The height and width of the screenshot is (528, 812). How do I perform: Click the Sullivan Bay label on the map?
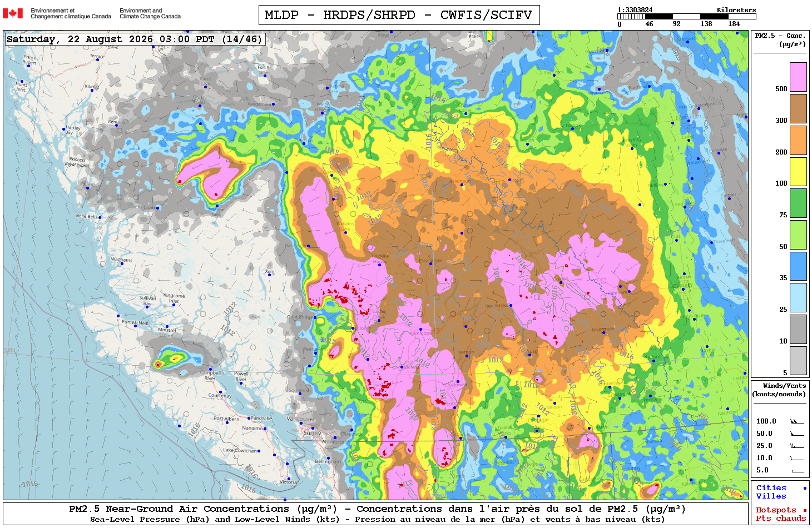point(147,301)
